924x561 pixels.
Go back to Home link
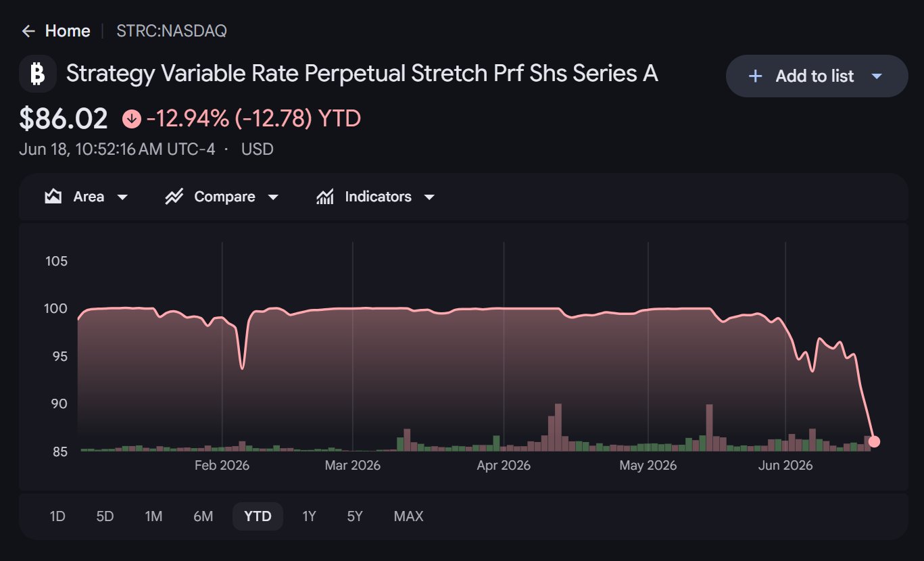(68, 31)
